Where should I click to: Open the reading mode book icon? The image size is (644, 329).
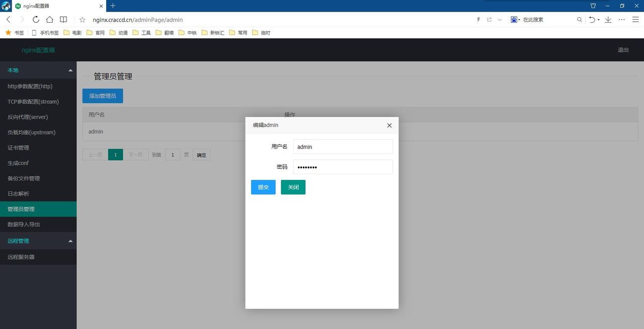[x=63, y=20]
